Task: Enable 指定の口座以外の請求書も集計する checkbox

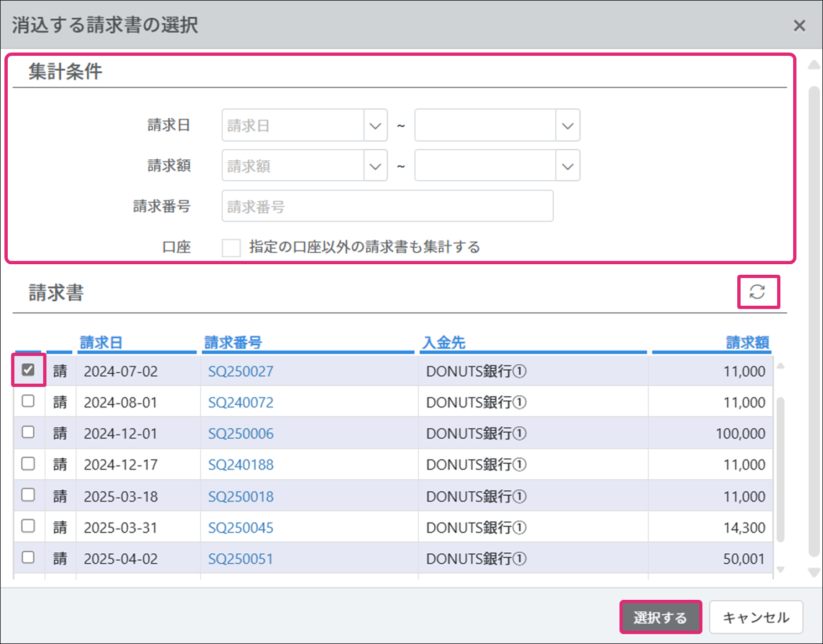Action: [231, 248]
